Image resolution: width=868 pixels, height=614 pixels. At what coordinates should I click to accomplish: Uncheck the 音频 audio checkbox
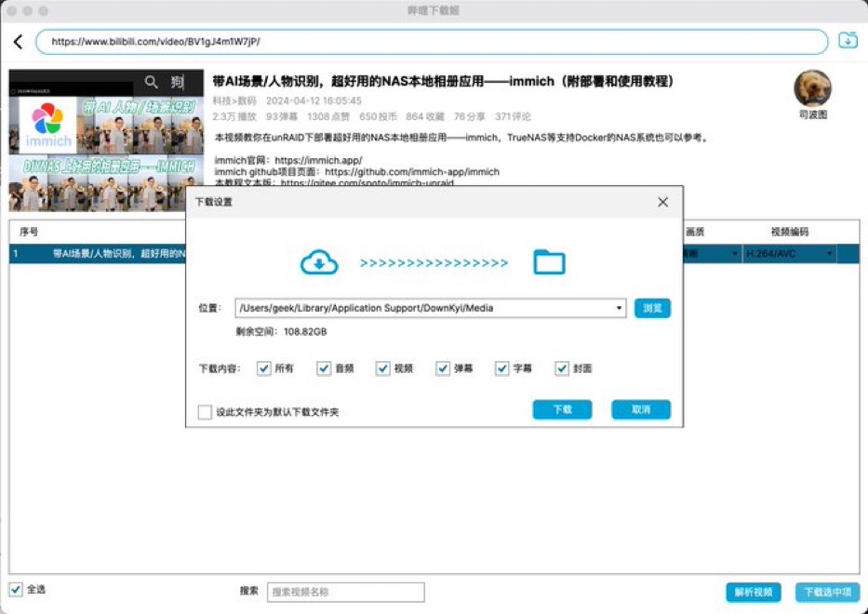(324, 368)
